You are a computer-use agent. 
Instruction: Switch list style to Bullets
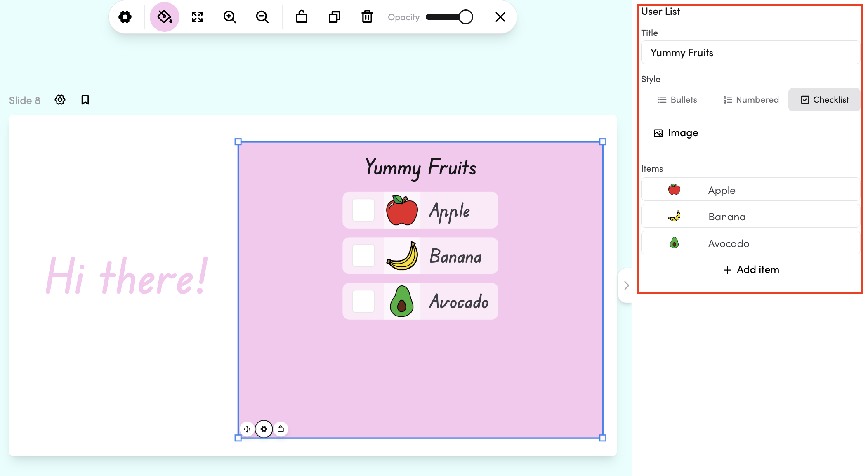click(677, 100)
